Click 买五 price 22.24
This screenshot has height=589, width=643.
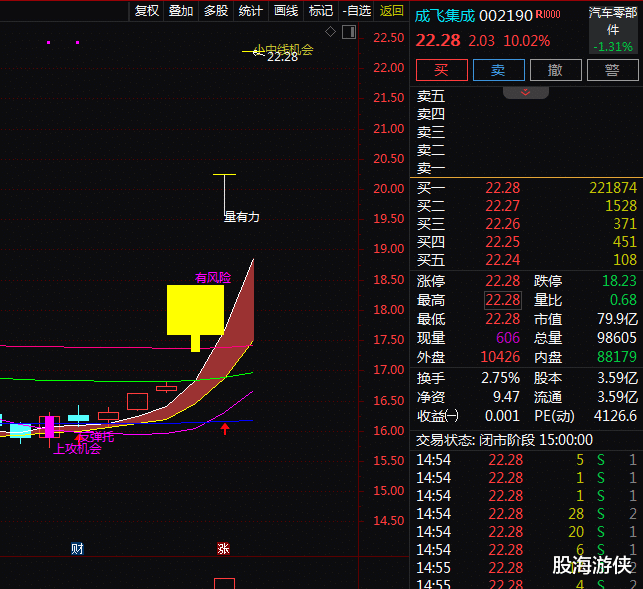click(502, 260)
